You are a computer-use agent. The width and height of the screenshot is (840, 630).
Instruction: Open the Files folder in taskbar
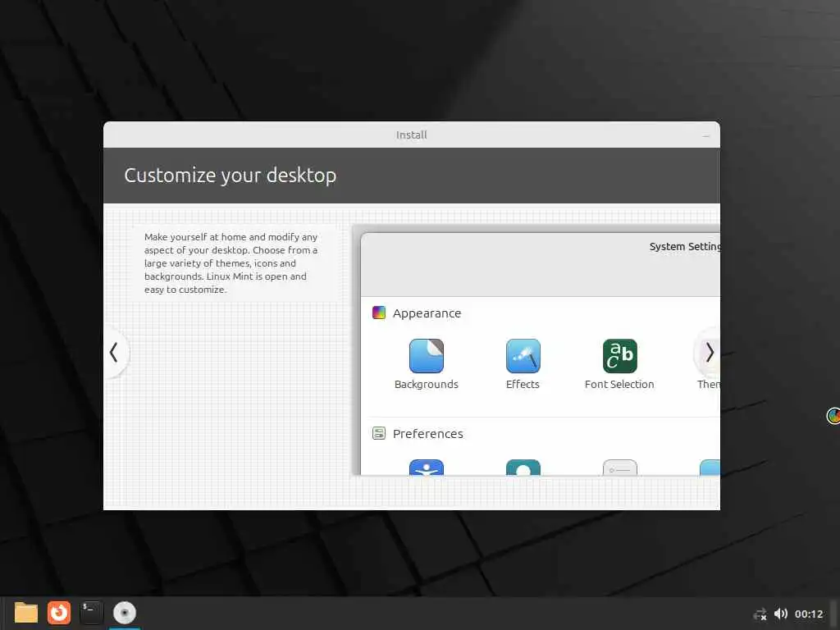(x=25, y=613)
